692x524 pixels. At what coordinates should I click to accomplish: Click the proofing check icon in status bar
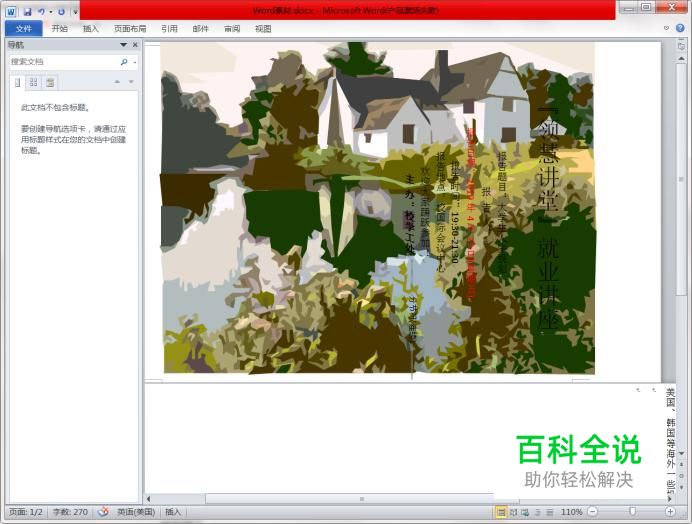(x=103, y=512)
